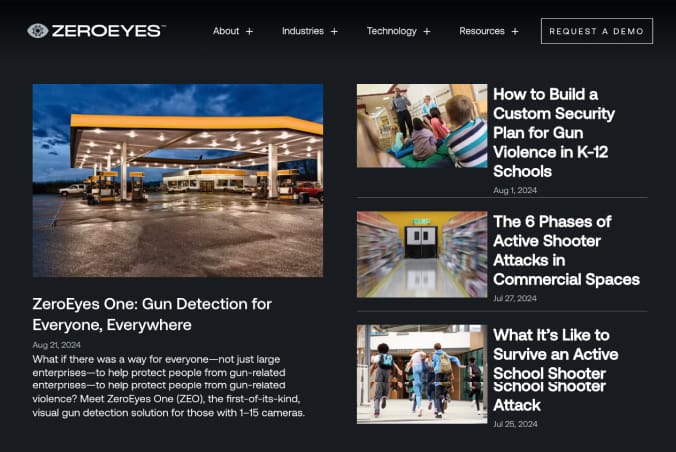Open the Technology menu
This screenshot has height=452, width=676.
tap(391, 31)
